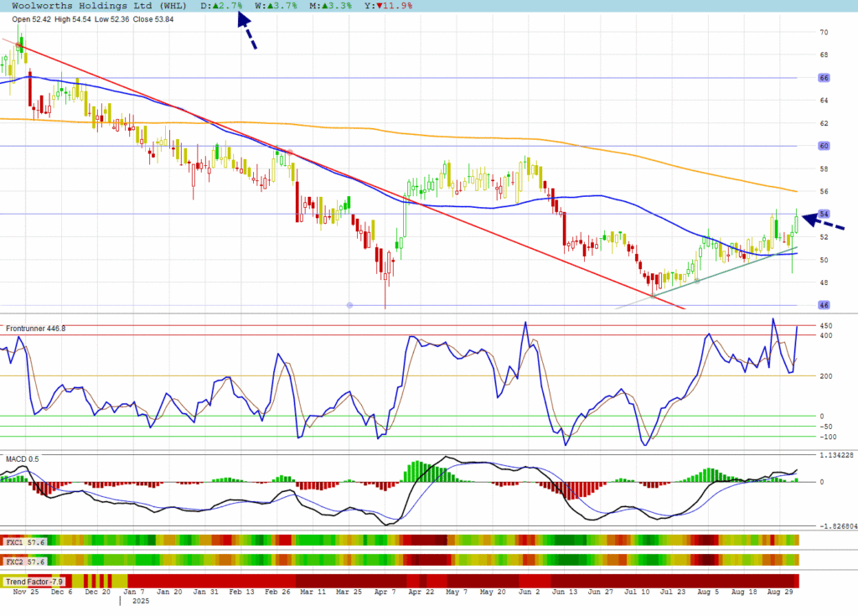Click the Aug 18 date label
858x616 pixels.
(744, 592)
